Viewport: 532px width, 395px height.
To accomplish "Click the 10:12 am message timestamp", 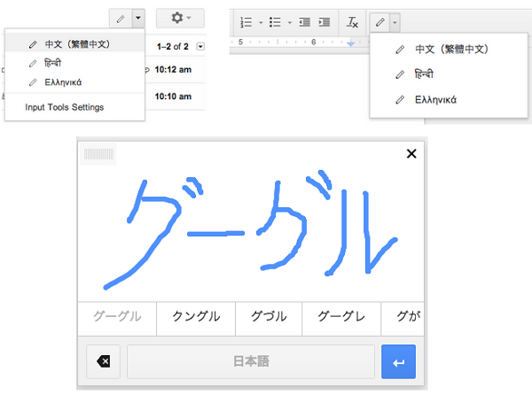I will pyautogui.click(x=173, y=70).
